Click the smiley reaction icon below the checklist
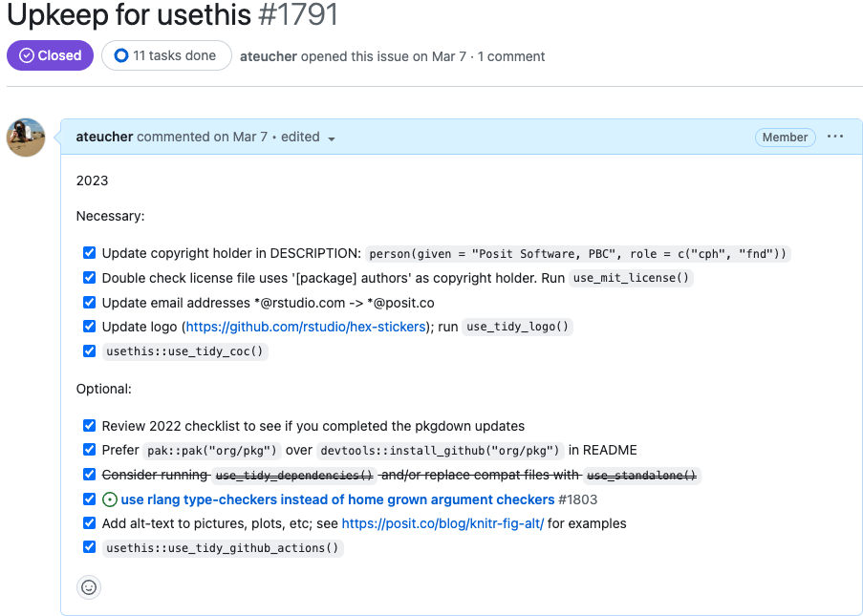The image size is (863, 616). [89, 586]
